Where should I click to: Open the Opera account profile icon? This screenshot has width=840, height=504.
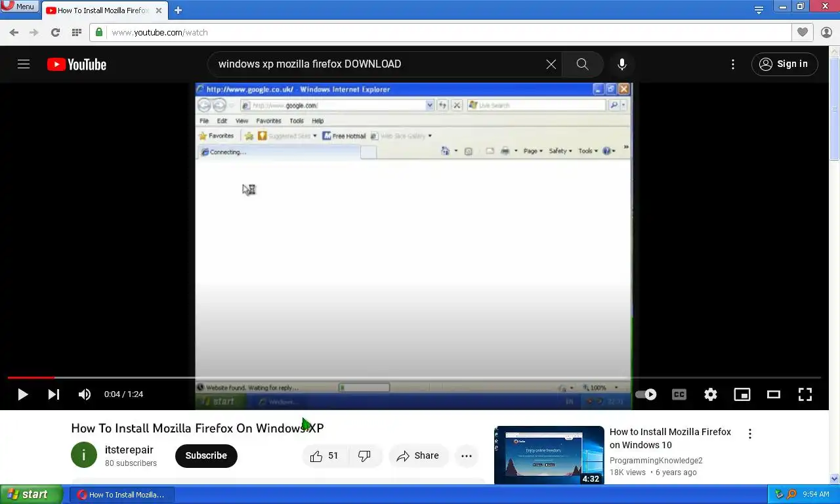click(x=827, y=32)
